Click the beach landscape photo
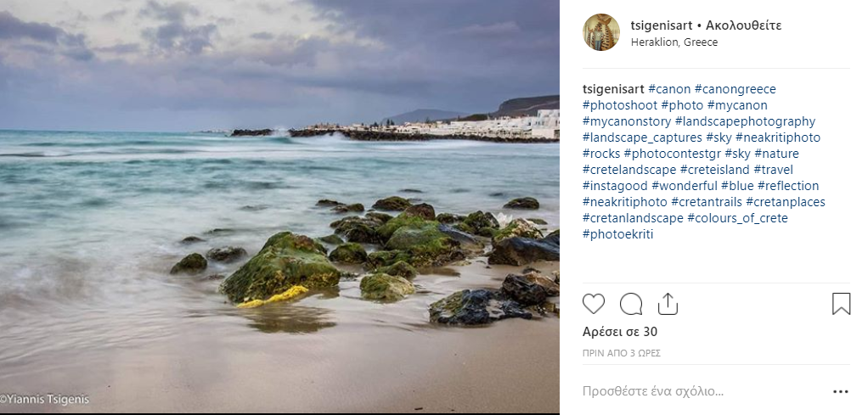This screenshot has height=415, width=868. click(279, 207)
